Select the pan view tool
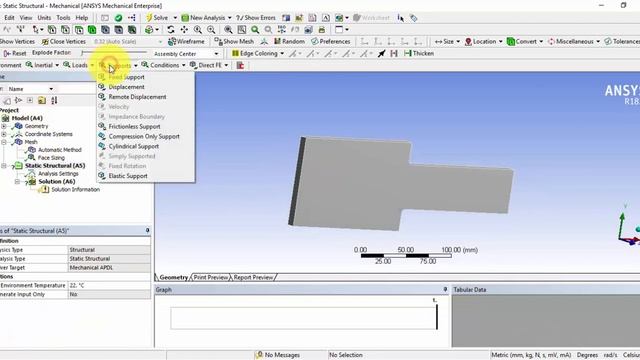 pyautogui.click(x=184, y=29)
